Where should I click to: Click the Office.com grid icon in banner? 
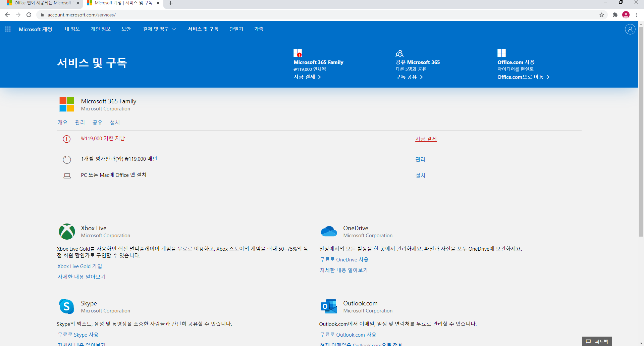pyautogui.click(x=501, y=53)
